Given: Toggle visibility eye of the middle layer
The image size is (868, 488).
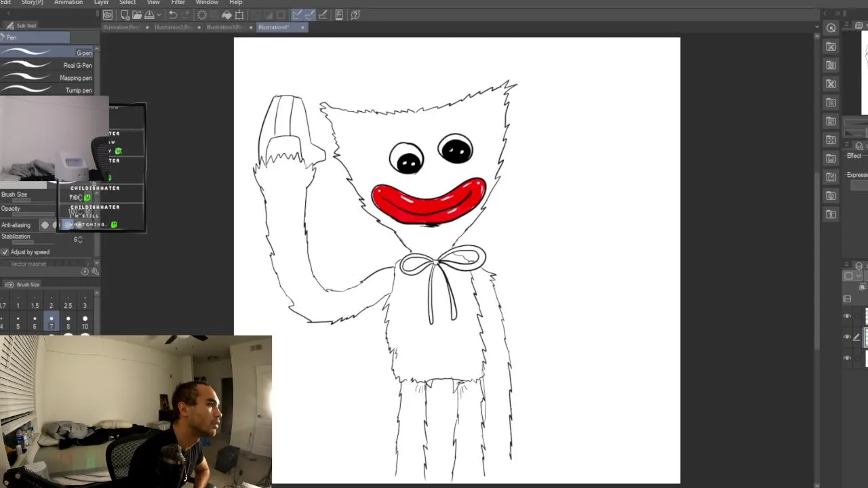Looking at the screenshot, I should click(x=846, y=337).
